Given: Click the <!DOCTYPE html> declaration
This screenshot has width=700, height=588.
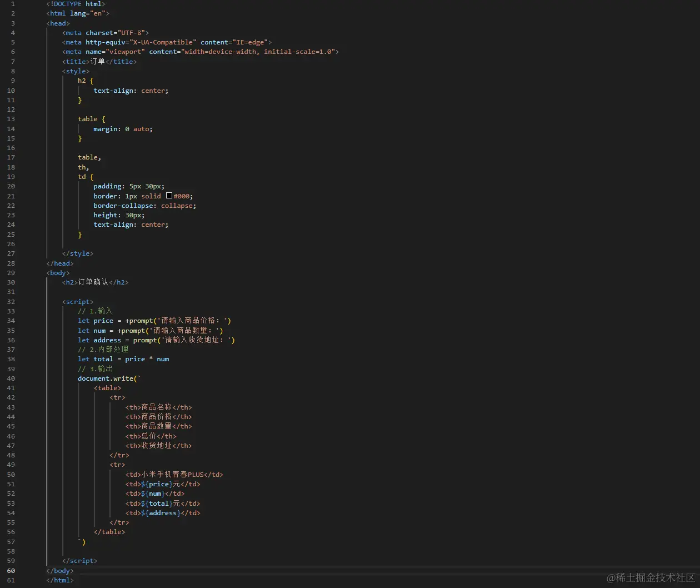Looking at the screenshot, I should [76, 4].
